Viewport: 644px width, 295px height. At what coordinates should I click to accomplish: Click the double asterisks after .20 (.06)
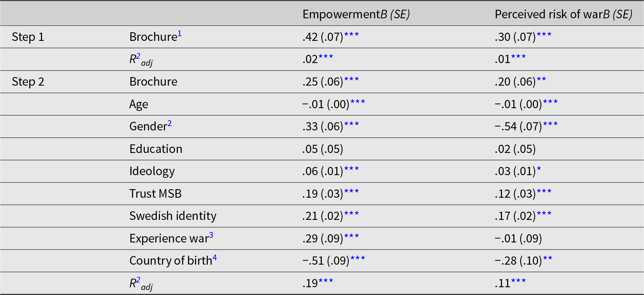point(541,80)
